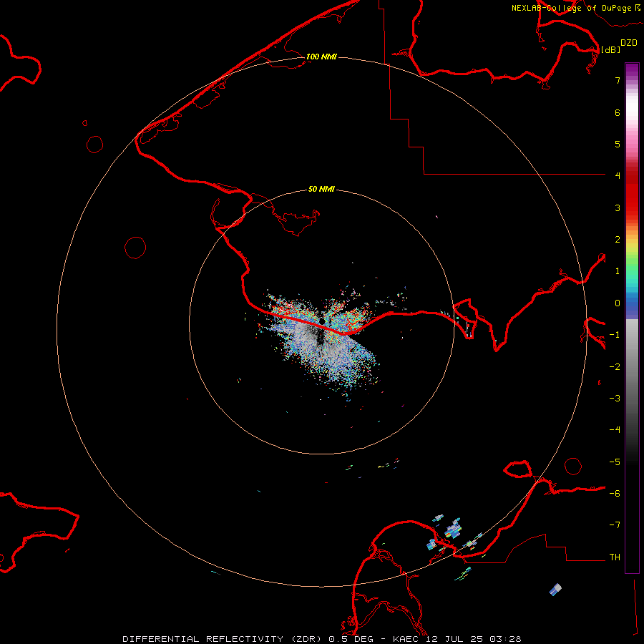Image resolution: width=644 pixels, height=644 pixels.
Task: Click the 0 value on the color scale
Action: [x=618, y=303]
